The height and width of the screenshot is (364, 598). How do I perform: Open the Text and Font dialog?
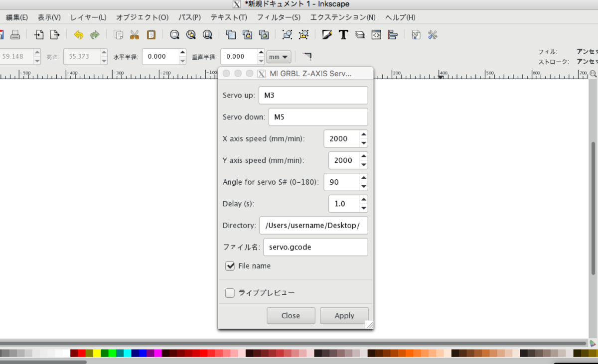[x=343, y=35]
